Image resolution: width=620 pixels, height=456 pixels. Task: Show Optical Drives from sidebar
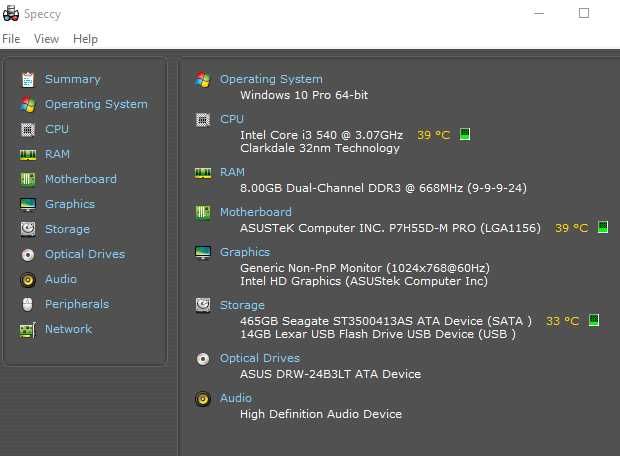[85, 254]
